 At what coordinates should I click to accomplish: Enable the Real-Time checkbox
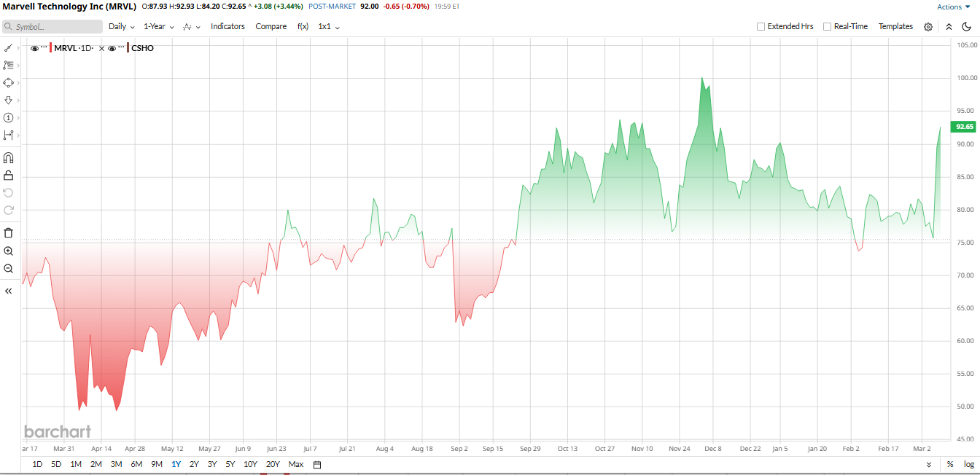tap(827, 26)
